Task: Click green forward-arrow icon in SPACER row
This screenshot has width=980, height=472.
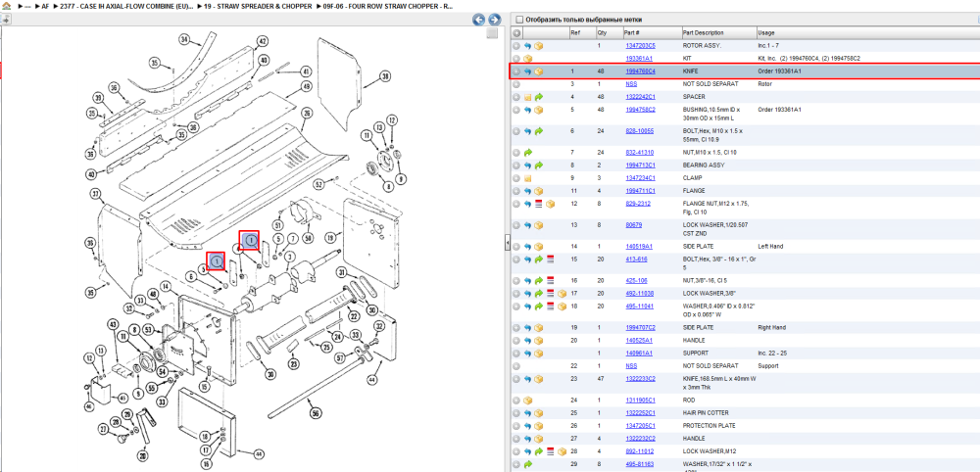Action: (x=539, y=97)
